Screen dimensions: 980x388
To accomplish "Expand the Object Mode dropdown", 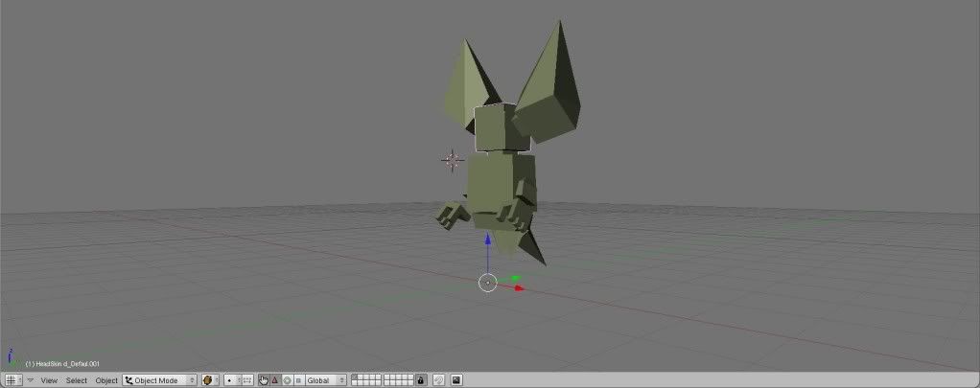I will click(x=159, y=380).
